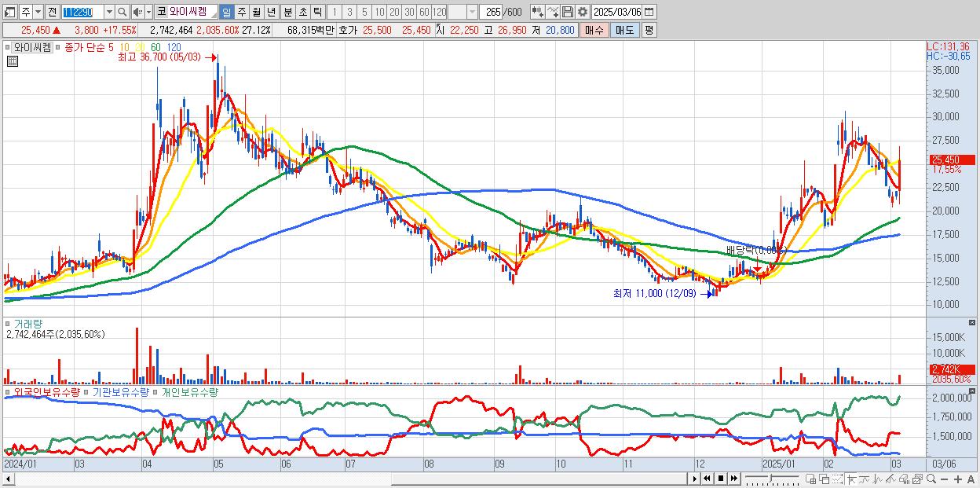
Task: Click the moving average 120 legend label
Action: click(174, 47)
